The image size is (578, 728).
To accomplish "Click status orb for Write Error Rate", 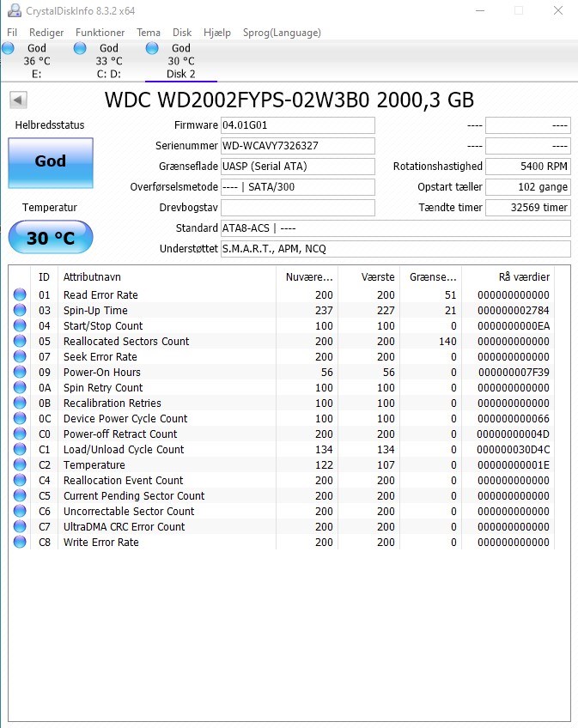I will [20, 543].
